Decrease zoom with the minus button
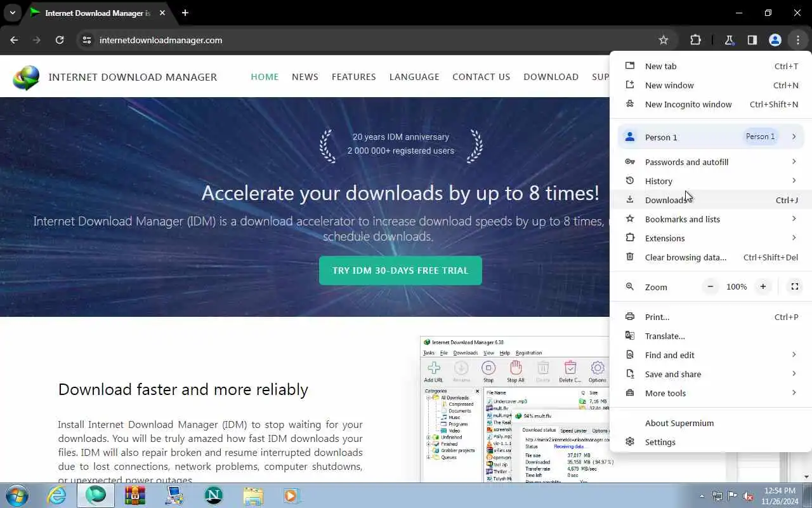 coord(710,286)
